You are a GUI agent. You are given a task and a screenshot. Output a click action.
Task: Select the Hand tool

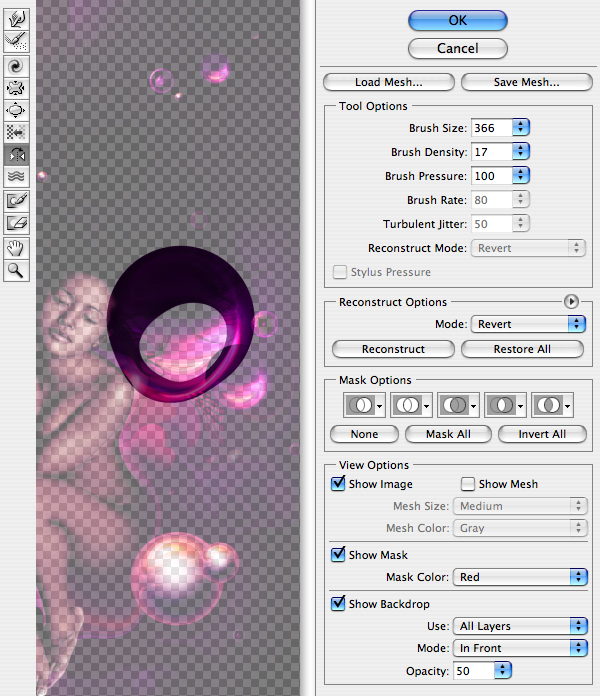16,248
